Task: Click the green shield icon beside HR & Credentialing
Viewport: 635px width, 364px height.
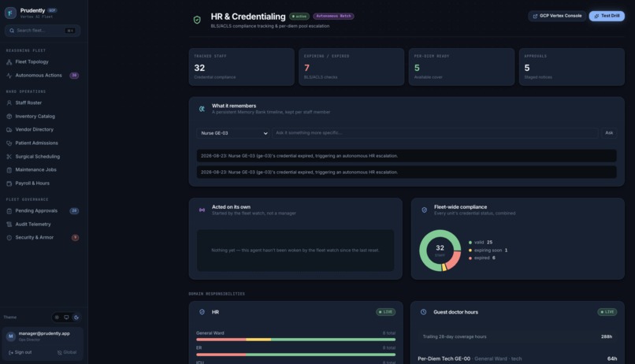Action: 197,20
